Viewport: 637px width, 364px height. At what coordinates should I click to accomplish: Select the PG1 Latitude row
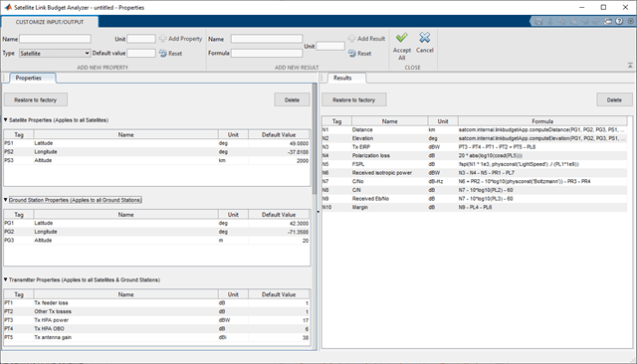pyautogui.click(x=157, y=223)
